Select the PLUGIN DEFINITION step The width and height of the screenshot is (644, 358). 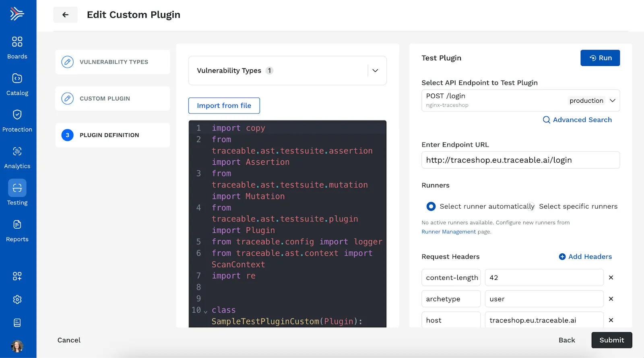(x=113, y=135)
